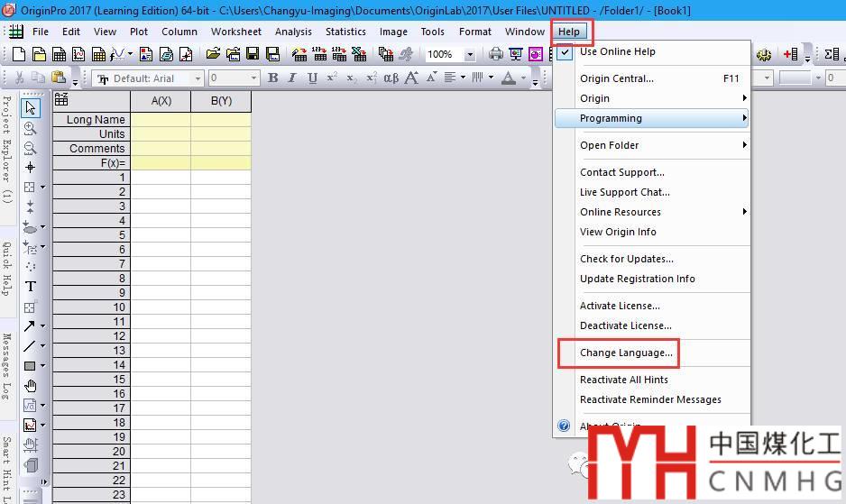Screen dimensions: 846x504
Task: Open the Default: Arial font dropdown
Action: pos(198,78)
